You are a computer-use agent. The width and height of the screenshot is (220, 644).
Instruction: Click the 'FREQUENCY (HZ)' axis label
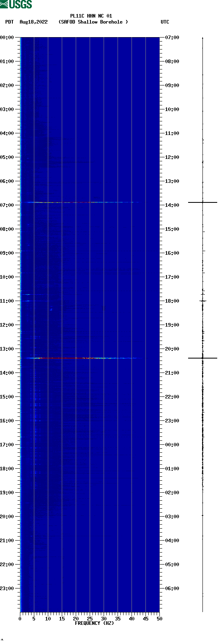click(x=94, y=623)
